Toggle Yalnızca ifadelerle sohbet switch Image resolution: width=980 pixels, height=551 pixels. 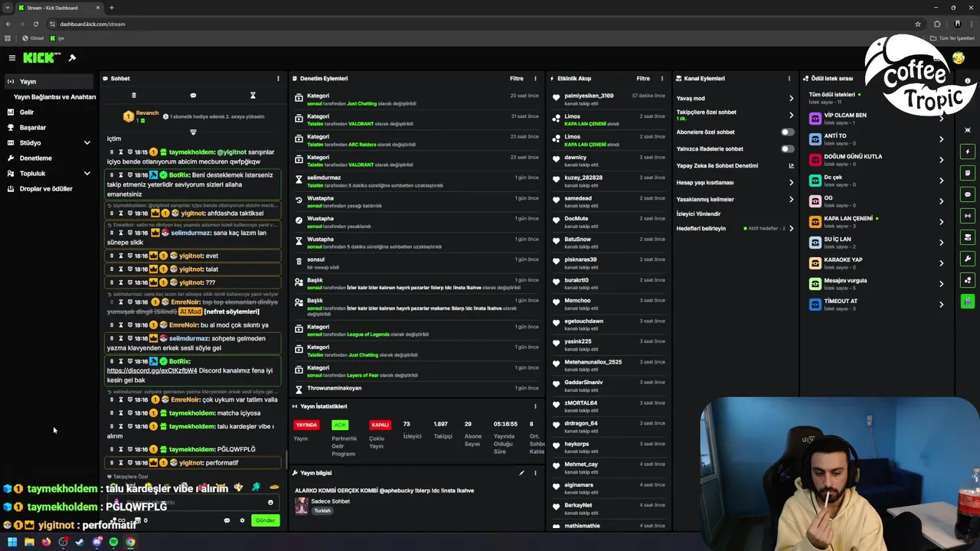[787, 148]
